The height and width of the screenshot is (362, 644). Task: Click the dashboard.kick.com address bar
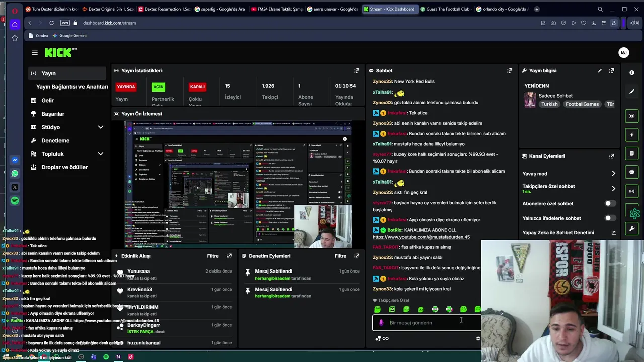(109, 23)
